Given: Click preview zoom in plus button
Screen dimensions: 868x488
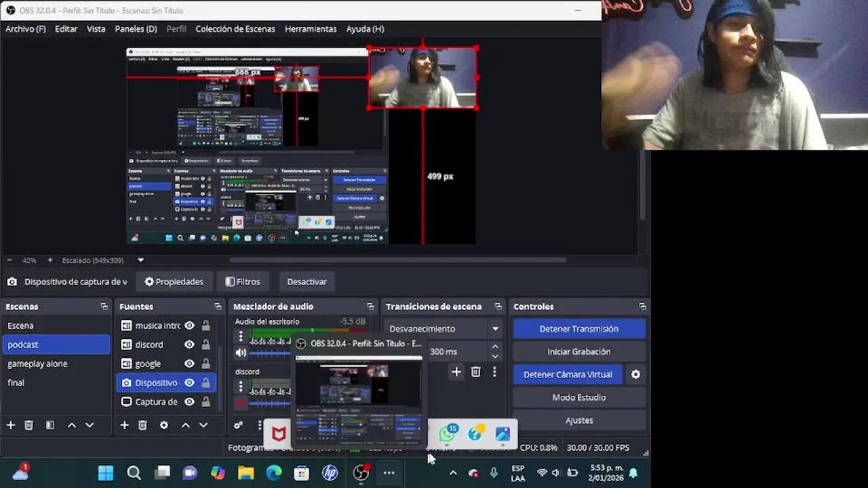Looking at the screenshot, I should (x=50, y=260).
